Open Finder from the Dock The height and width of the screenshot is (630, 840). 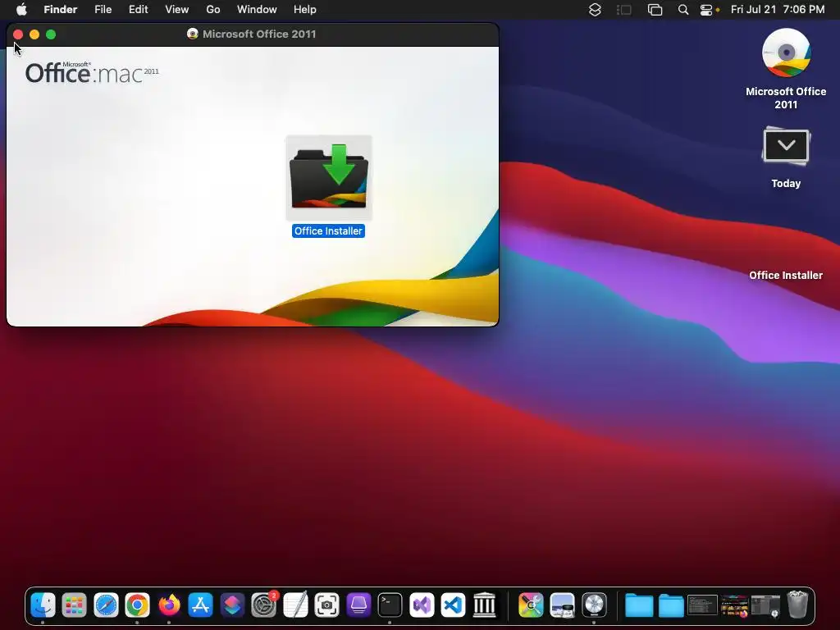(x=43, y=605)
